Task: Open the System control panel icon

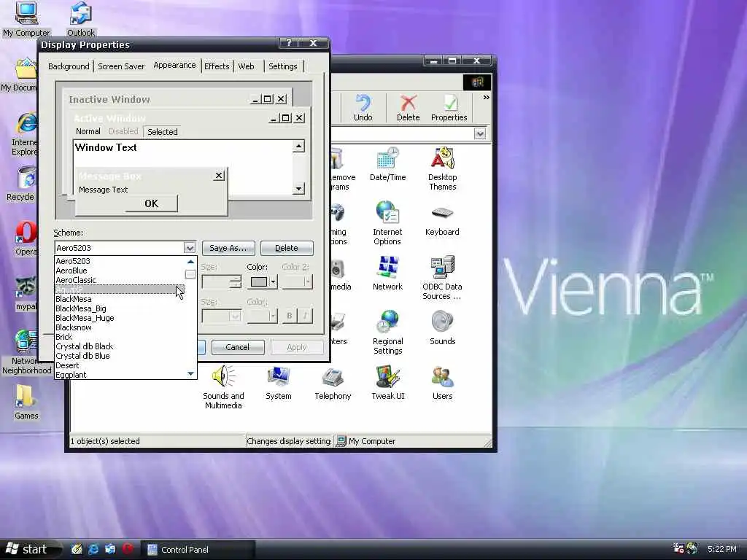Action: coord(278,383)
